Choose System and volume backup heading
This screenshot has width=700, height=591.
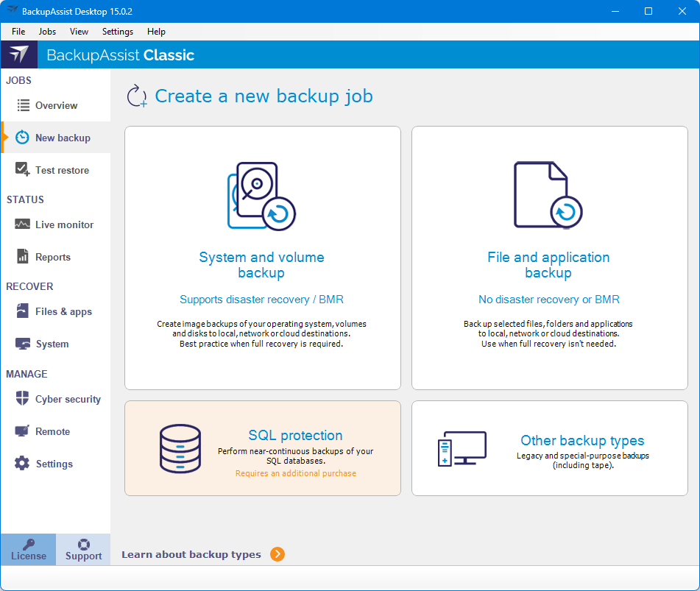tap(261, 265)
